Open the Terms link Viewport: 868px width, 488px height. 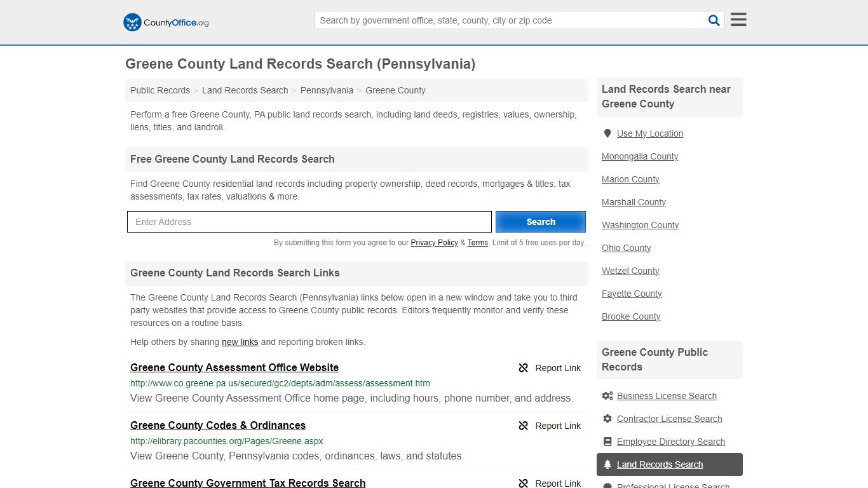tap(478, 243)
